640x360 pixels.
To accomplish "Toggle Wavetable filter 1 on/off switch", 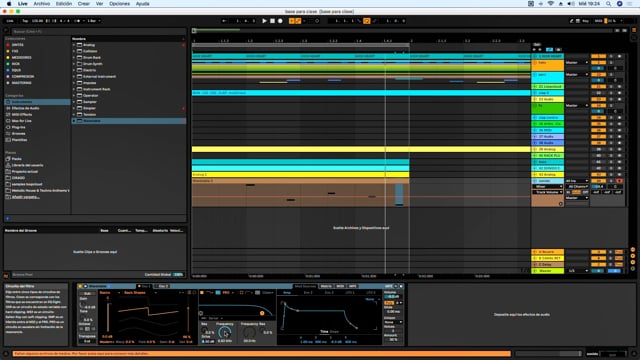I will pyautogui.click(x=202, y=293).
